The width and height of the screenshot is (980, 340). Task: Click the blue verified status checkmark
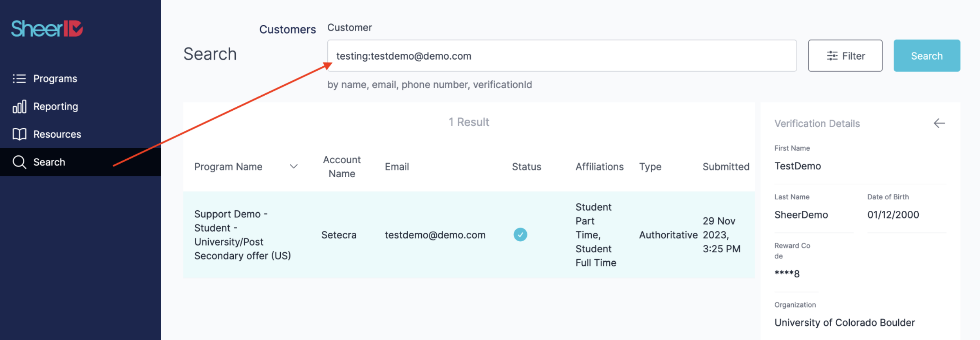pos(520,235)
